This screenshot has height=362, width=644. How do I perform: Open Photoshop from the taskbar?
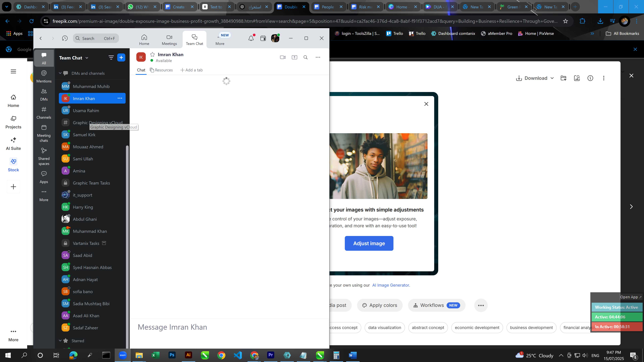click(x=172, y=355)
